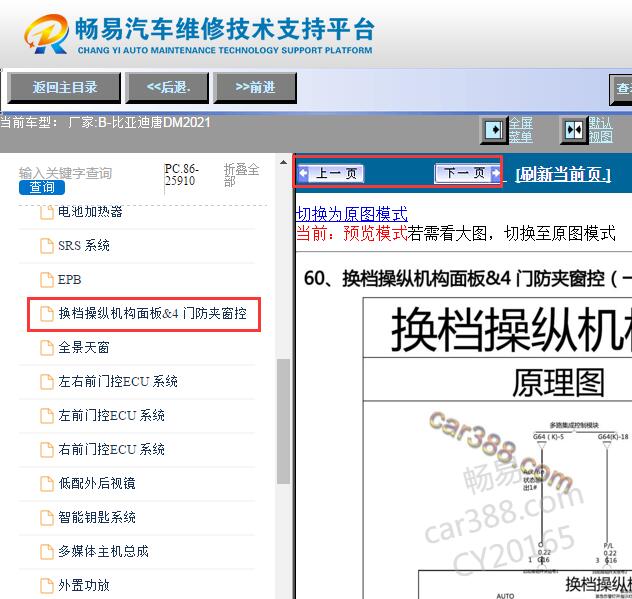Select 换档操纵机构面板&4 门防夹窗控 entry
Image resolution: width=632 pixels, height=599 pixels.
pyautogui.click(x=152, y=314)
